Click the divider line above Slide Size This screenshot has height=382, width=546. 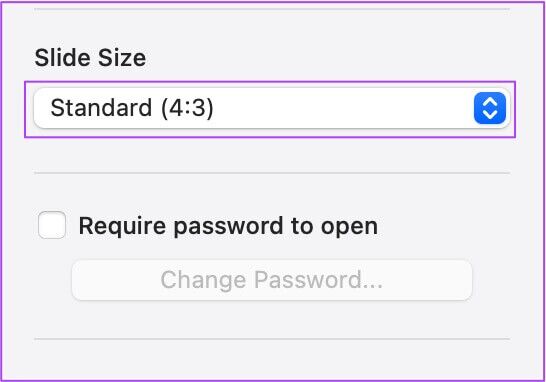tap(272, 9)
